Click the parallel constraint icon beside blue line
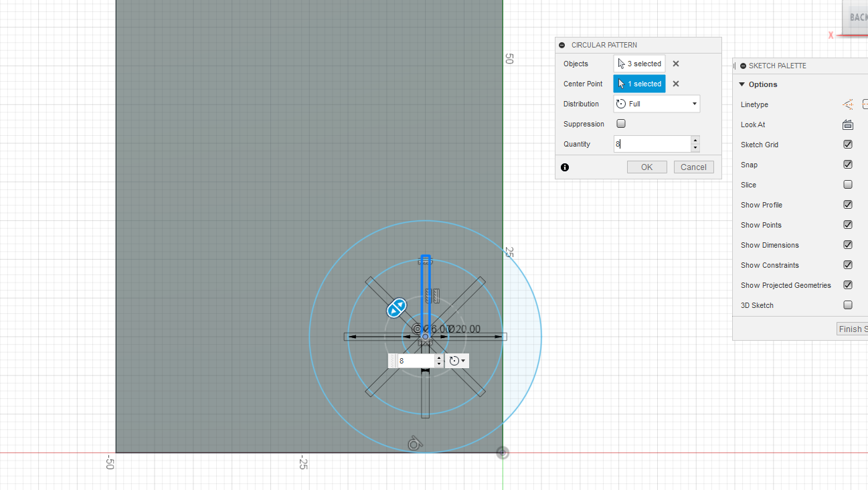 [x=436, y=295]
